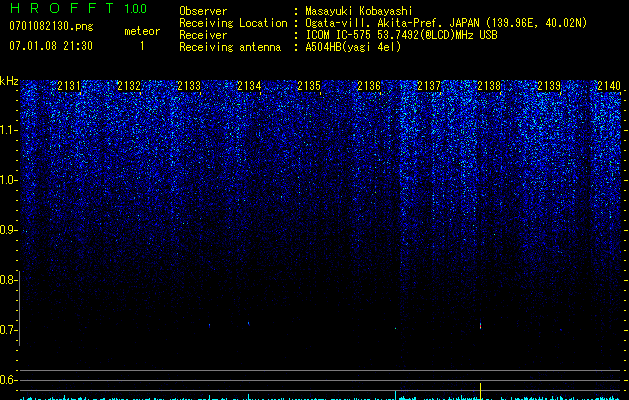Viewport: 629px width, 400px height.
Task: Click the Ogata-vill. Akita-Pref. JAPAN location text
Action: click(446, 23)
